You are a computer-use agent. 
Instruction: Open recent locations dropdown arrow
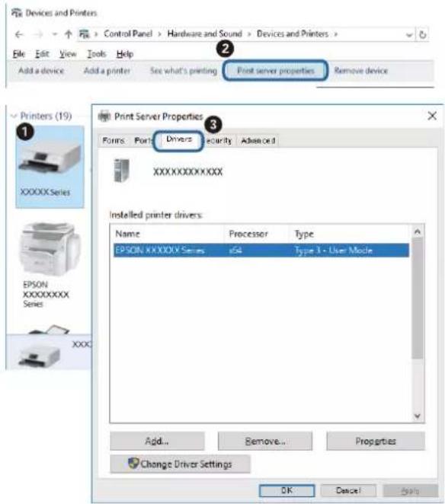(54, 34)
